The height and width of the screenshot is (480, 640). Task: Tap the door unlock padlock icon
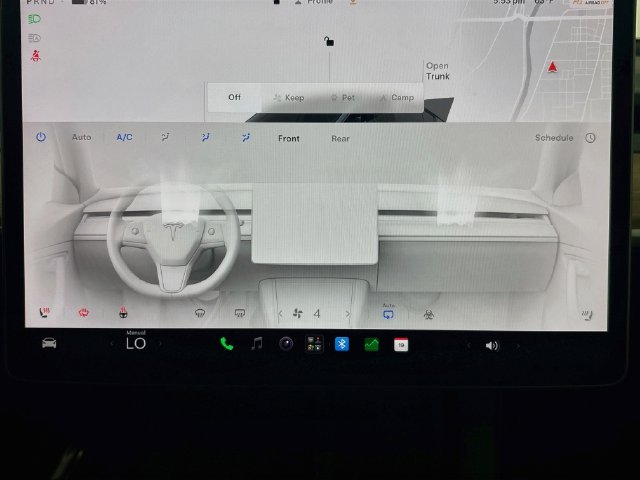[x=329, y=41]
